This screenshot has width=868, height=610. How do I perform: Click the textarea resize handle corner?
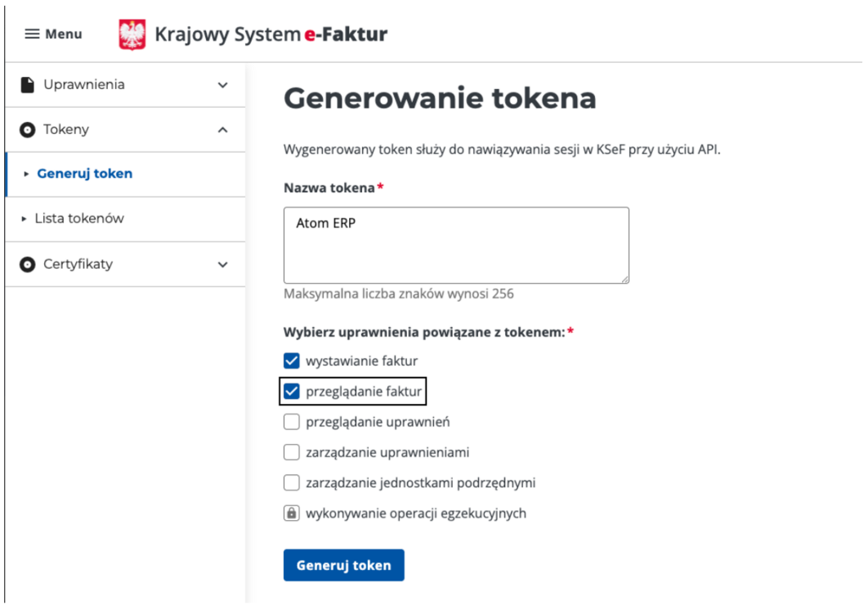pos(625,279)
